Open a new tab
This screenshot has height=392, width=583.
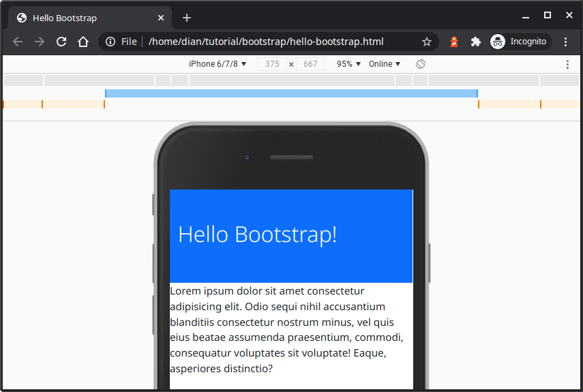[187, 18]
